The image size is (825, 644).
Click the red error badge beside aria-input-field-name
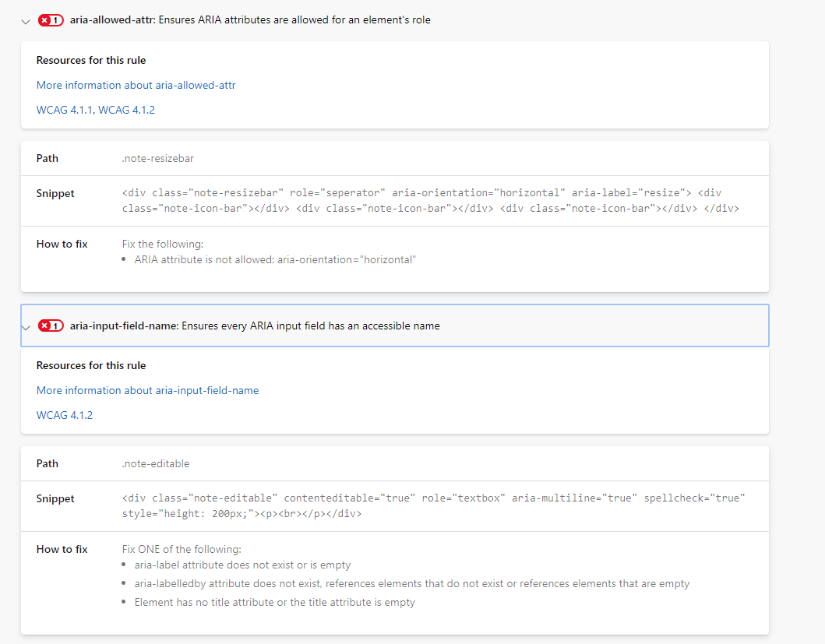[51, 326]
